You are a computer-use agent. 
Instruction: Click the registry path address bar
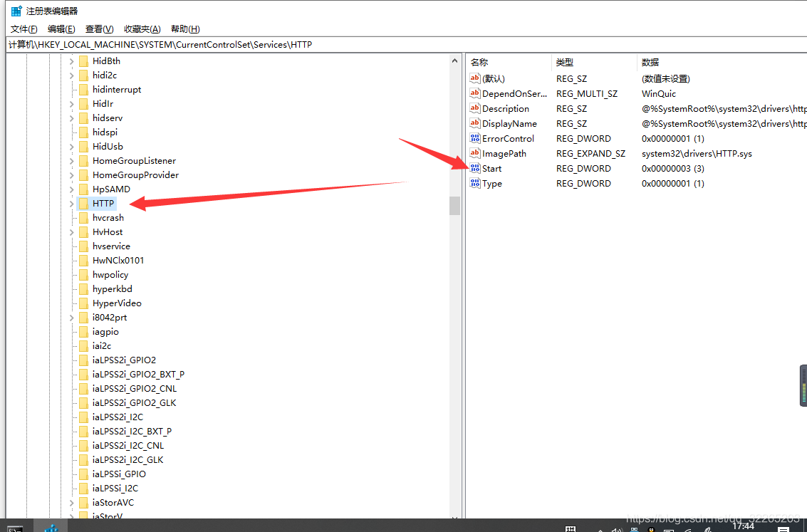pos(407,45)
